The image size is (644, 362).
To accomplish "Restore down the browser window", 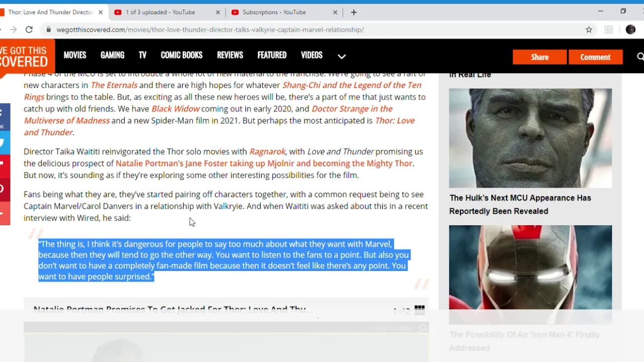I will pos(623,11).
